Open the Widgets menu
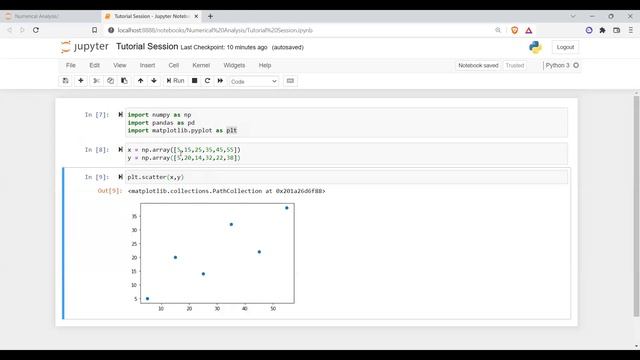640x360 pixels. pos(234,65)
